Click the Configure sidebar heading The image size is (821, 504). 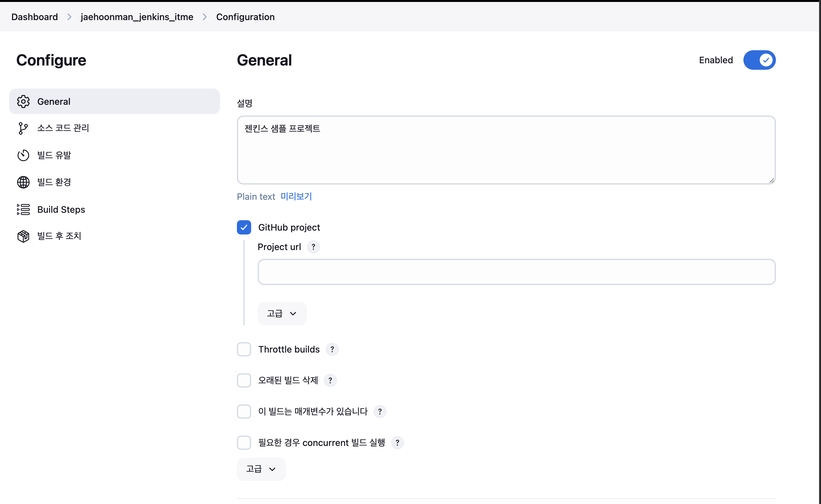51,60
